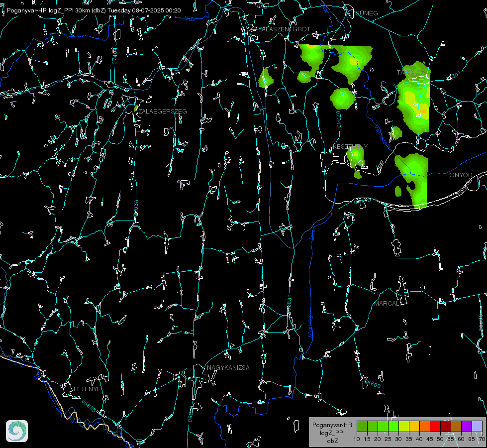This screenshot has height=448, width=487.
Task: Click the Somogy border label
Action: pyautogui.click(x=310, y=327)
